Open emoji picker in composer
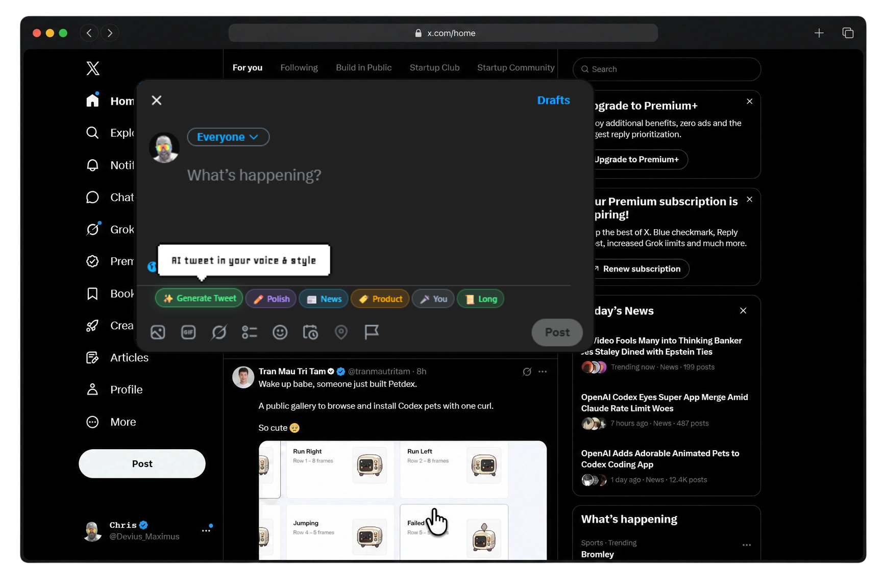Image resolution: width=884 pixels, height=588 pixels. pos(280,332)
